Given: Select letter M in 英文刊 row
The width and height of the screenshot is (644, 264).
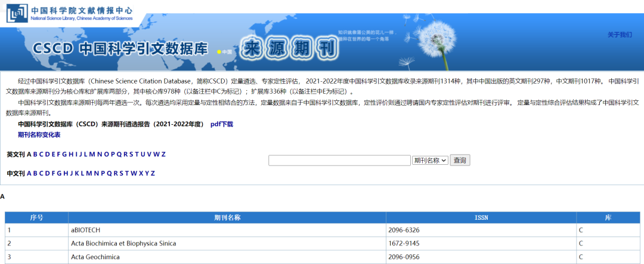Looking at the screenshot, I should [92, 154].
